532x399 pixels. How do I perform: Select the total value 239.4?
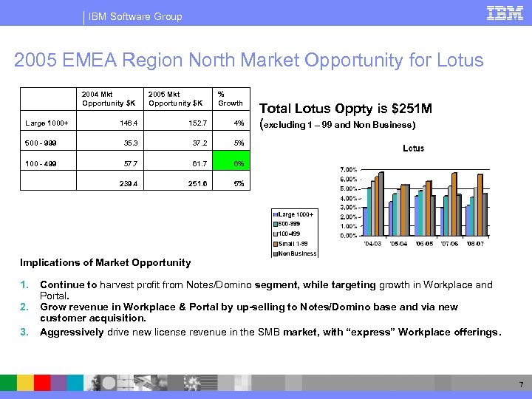coord(129,183)
